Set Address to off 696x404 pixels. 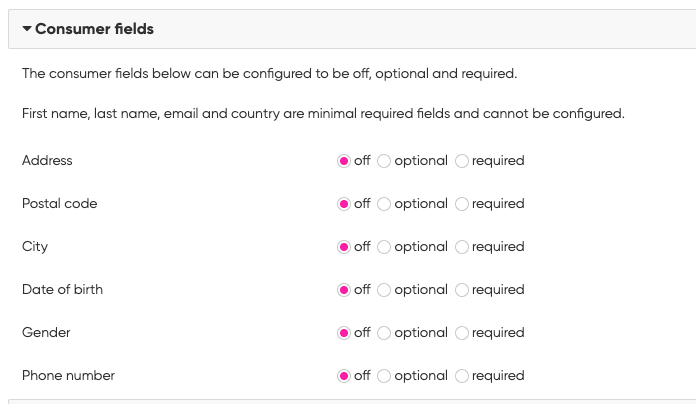click(x=344, y=161)
